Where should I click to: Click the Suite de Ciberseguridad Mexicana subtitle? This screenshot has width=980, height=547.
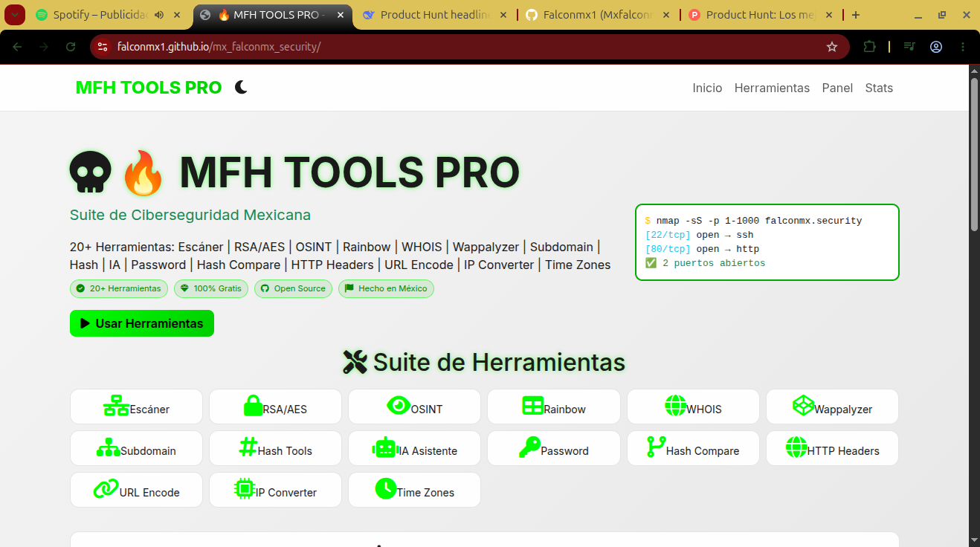190,215
